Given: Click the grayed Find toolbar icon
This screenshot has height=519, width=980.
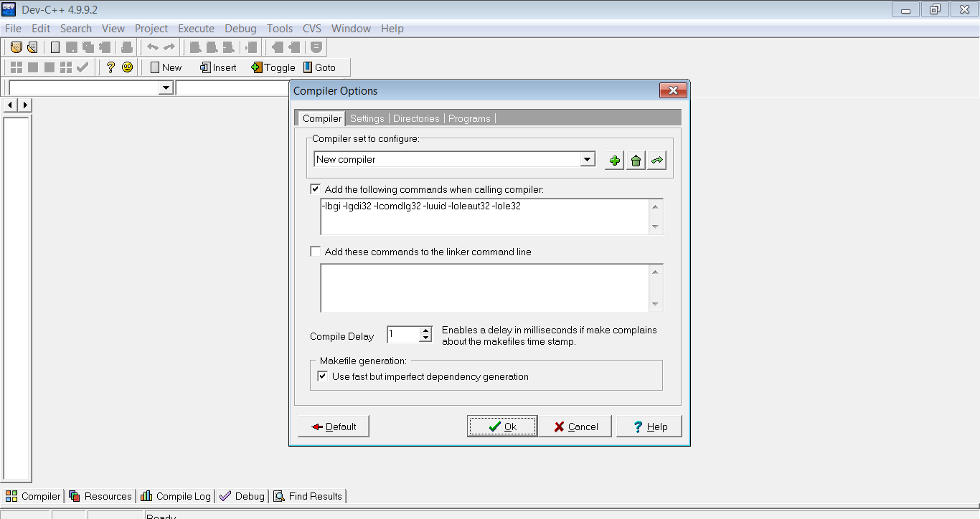Looking at the screenshot, I should (x=195, y=47).
